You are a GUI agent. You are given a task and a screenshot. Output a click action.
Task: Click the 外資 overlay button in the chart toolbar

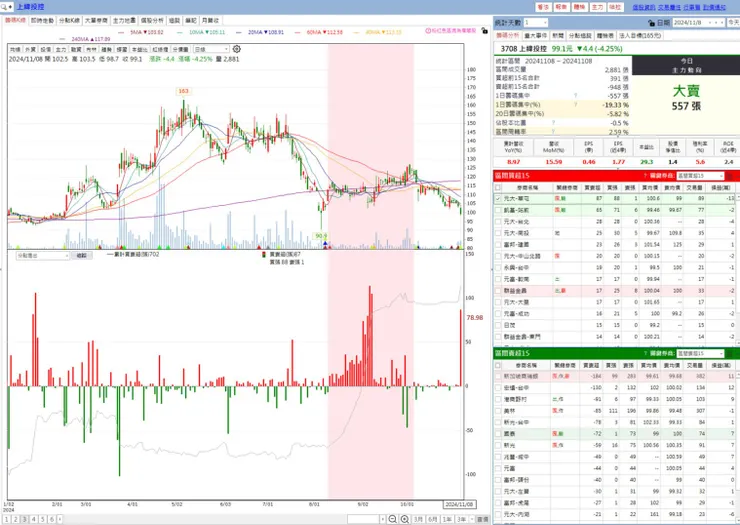30,49
